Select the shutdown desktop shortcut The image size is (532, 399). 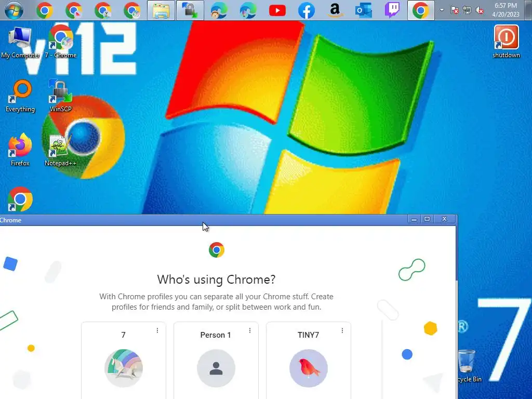point(506,42)
